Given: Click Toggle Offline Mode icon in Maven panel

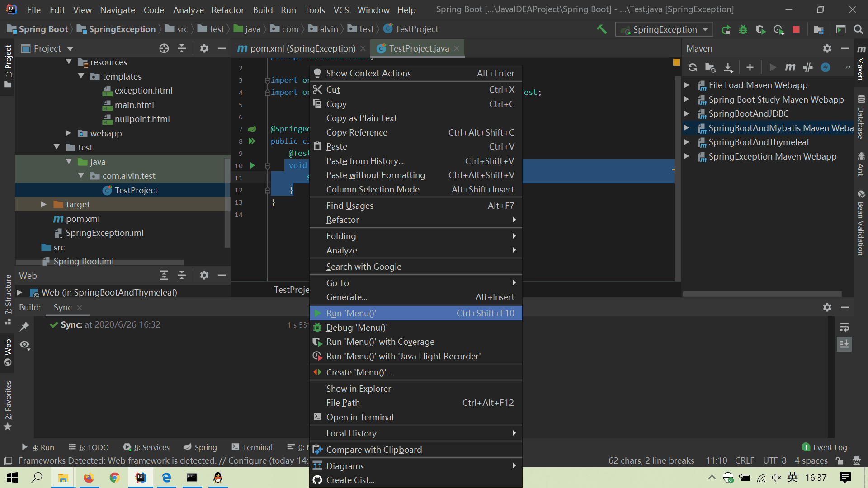Looking at the screenshot, I should (807, 67).
